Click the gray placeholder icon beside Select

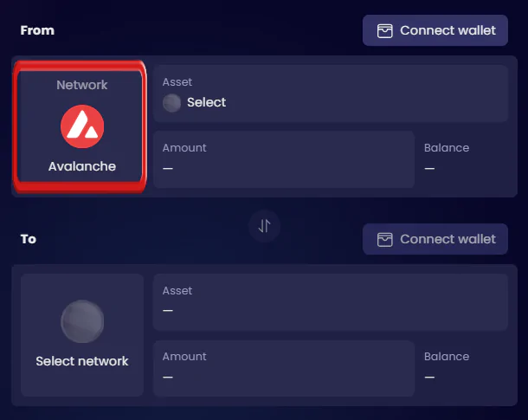[x=171, y=102]
